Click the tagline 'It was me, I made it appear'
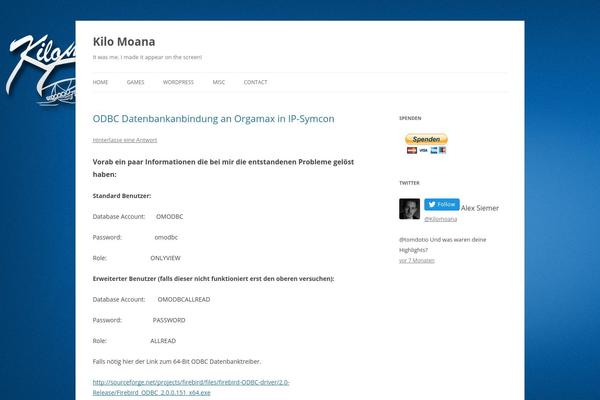Screen dimensions: 600x400 [x=147, y=57]
